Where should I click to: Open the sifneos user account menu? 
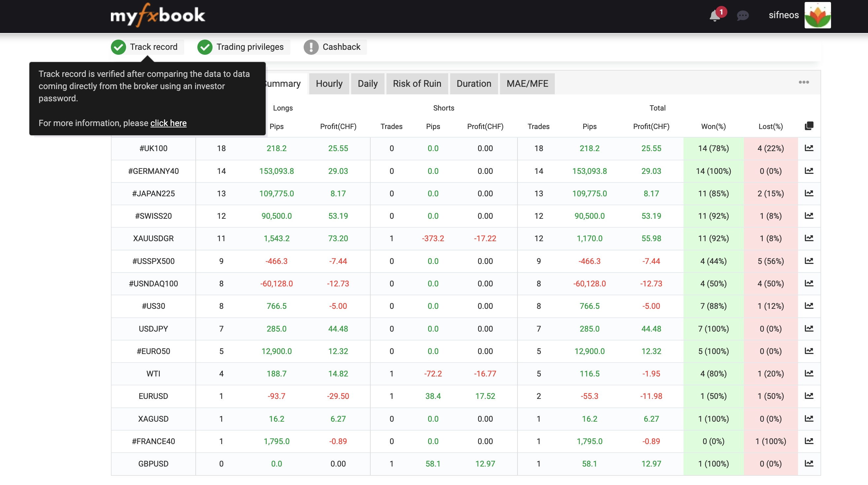(784, 15)
